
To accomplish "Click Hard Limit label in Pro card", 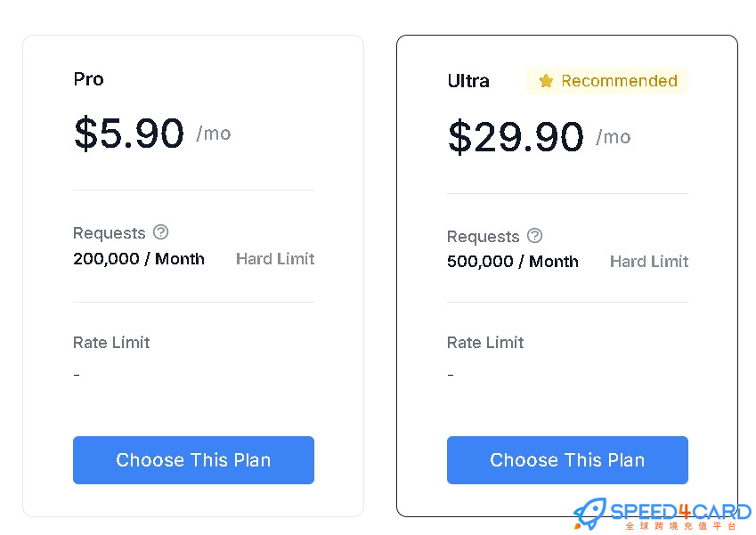I will point(275,259).
